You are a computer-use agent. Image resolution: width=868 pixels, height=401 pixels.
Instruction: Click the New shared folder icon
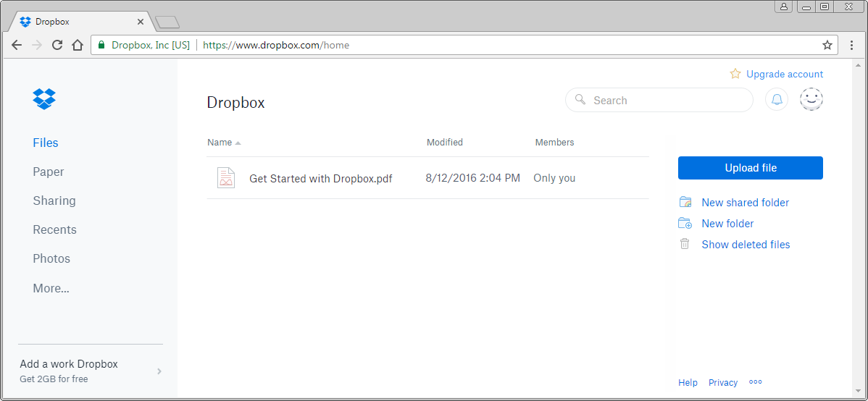click(x=685, y=203)
